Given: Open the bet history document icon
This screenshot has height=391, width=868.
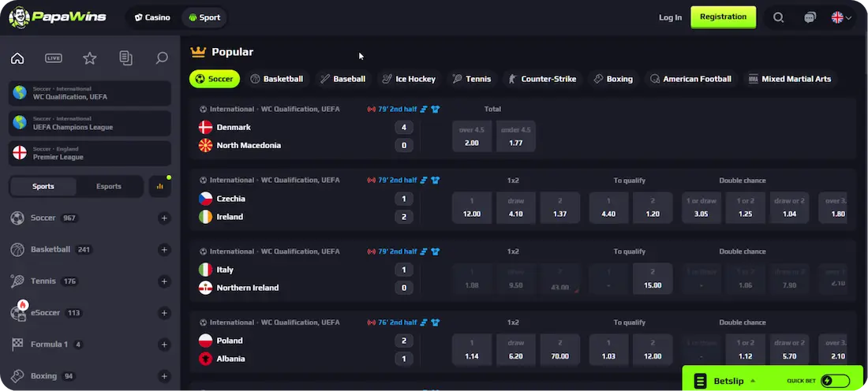Looking at the screenshot, I should (125, 58).
